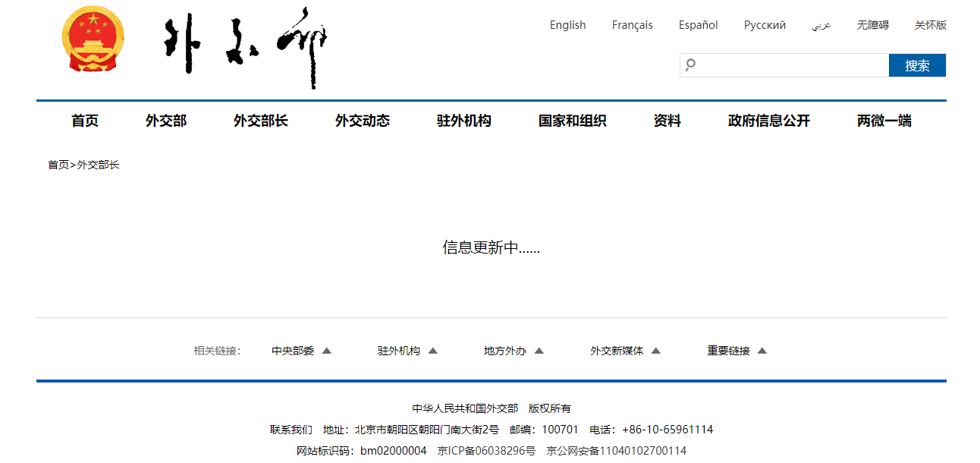
Task: Switch to the English site version
Action: [x=567, y=25]
